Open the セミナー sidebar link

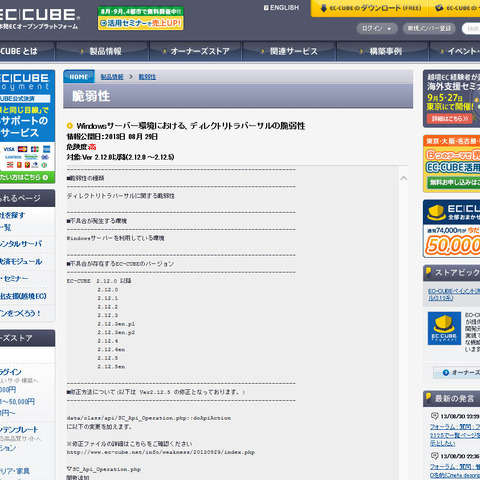14,278
